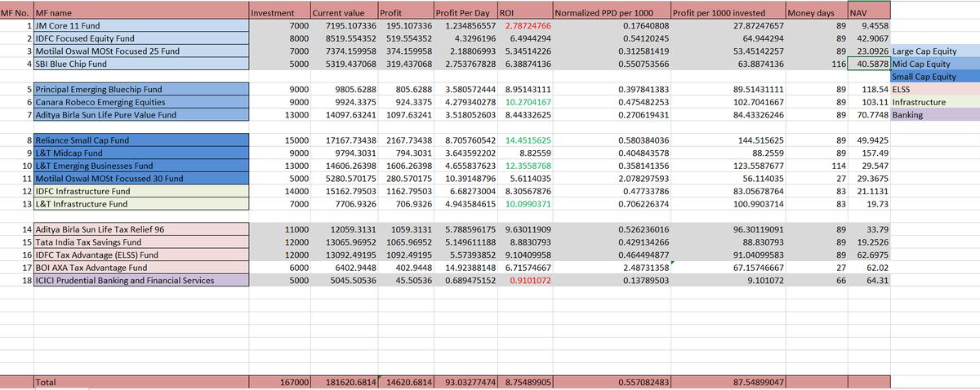Select green ROI value 10.2704167

click(x=524, y=102)
